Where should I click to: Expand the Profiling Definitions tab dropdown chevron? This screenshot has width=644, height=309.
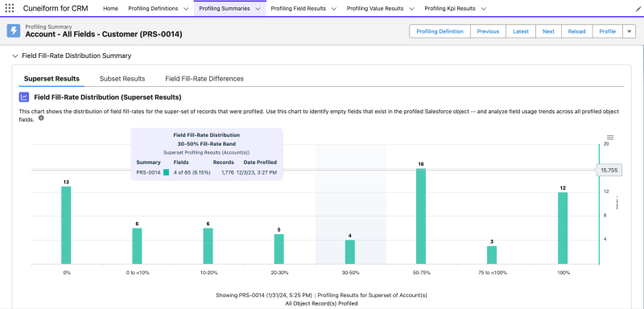click(x=186, y=9)
